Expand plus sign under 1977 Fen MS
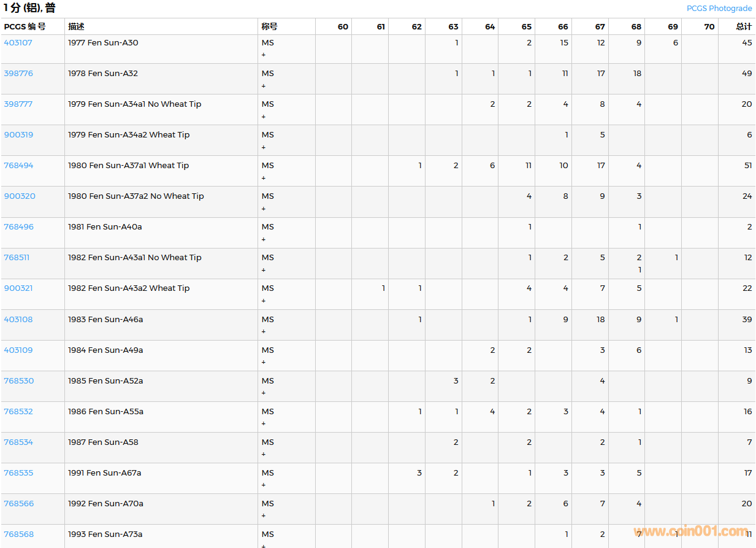The width and height of the screenshot is (756, 548). click(x=264, y=55)
